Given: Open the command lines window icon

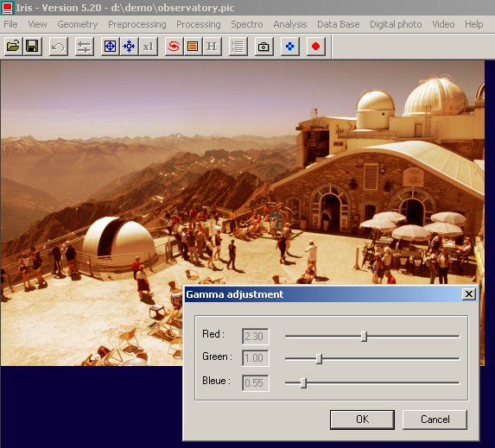Looking at the screenshot, I should click(x=238, y=47).
